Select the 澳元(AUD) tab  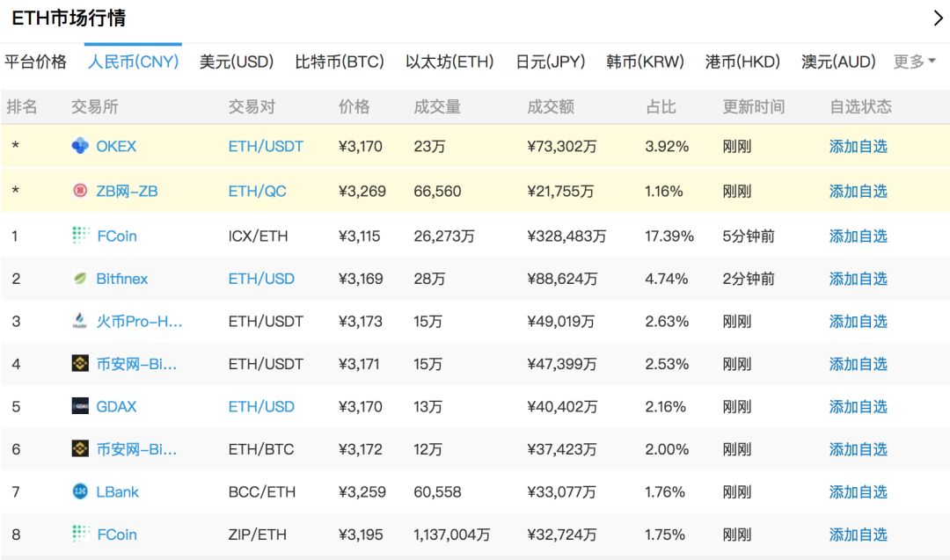click(x=838, y=62)
